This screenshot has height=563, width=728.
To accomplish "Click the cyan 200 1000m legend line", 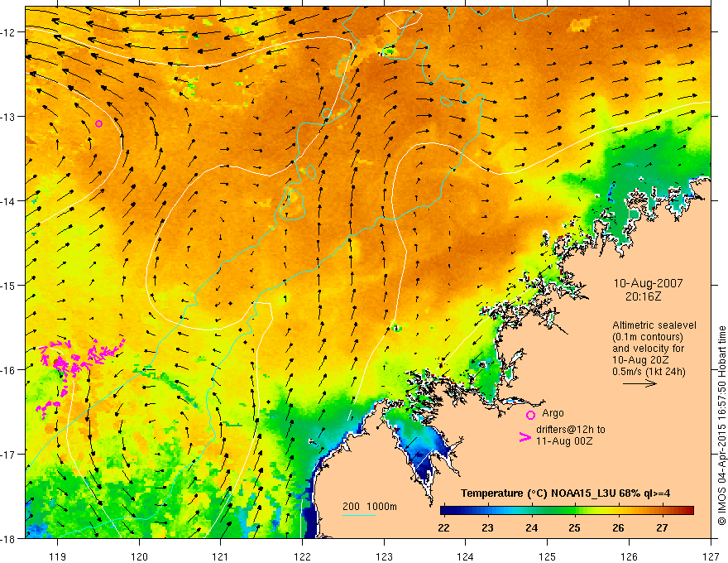I will (x=359, y=515).
